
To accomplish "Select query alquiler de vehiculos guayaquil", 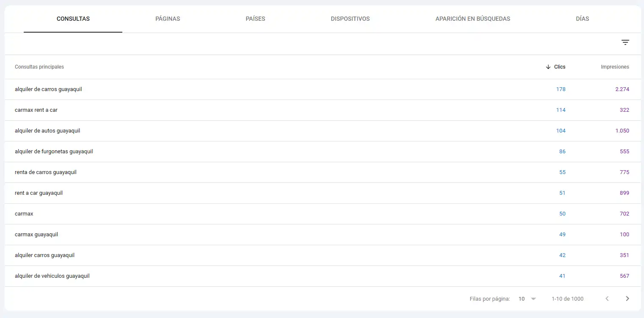I will (52, 276).
